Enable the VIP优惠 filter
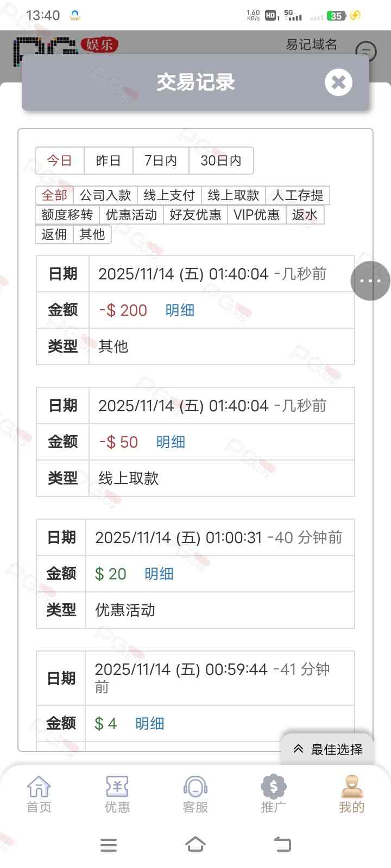This screenshot has height=868, width=391. point(256,215)
